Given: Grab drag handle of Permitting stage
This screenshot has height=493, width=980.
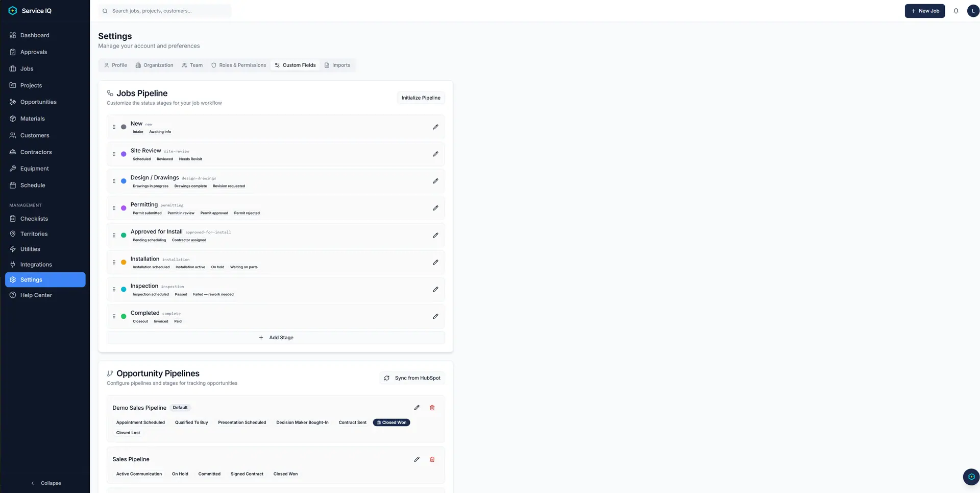Looking at the screenshot, I should click(114, 208).
